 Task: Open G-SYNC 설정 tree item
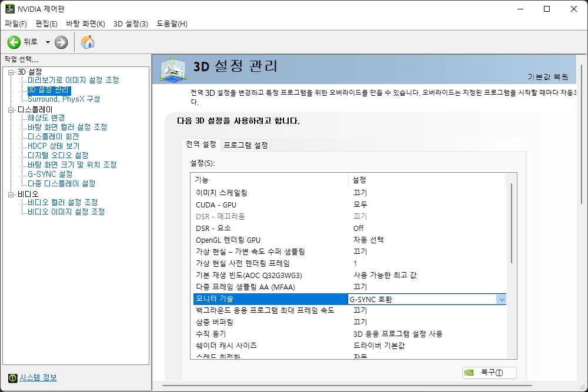(x=50, y=174)
